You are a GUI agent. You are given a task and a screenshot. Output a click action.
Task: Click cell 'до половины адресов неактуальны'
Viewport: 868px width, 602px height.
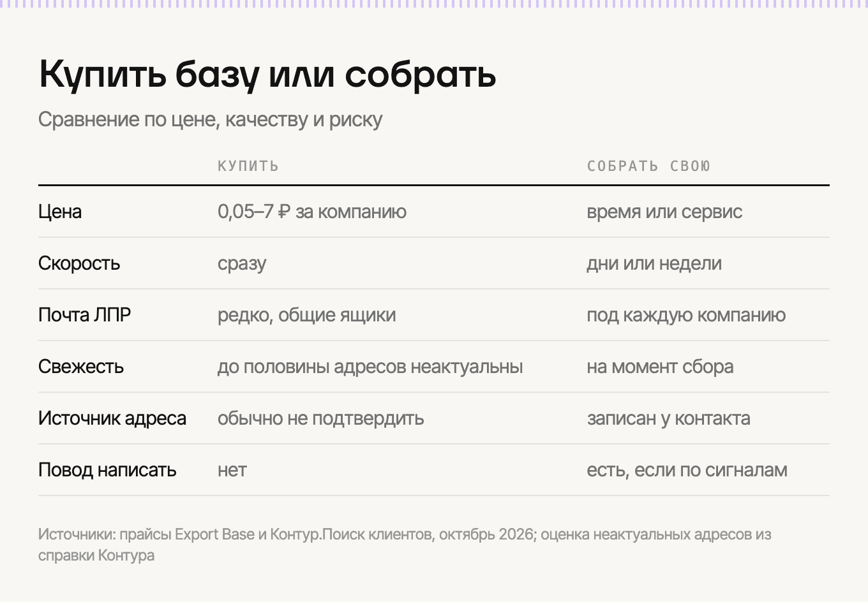(x=370, y=367)
